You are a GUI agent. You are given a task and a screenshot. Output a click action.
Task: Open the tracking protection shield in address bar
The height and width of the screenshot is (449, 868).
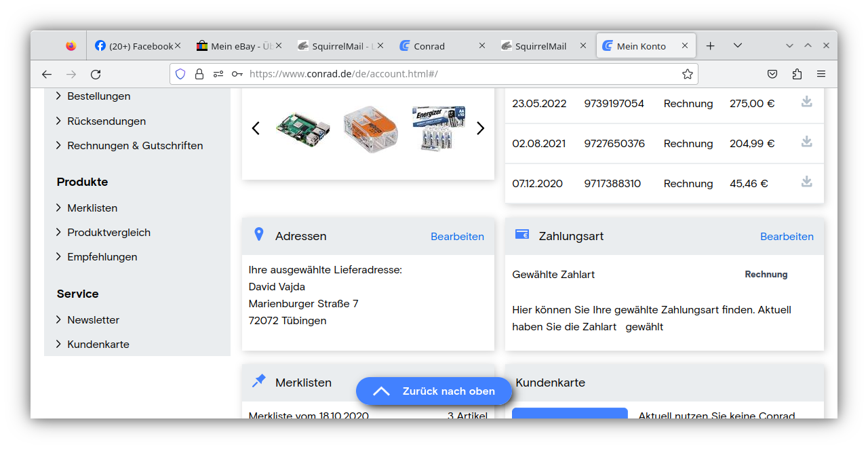pyautogui.click(x=180, y=73)
